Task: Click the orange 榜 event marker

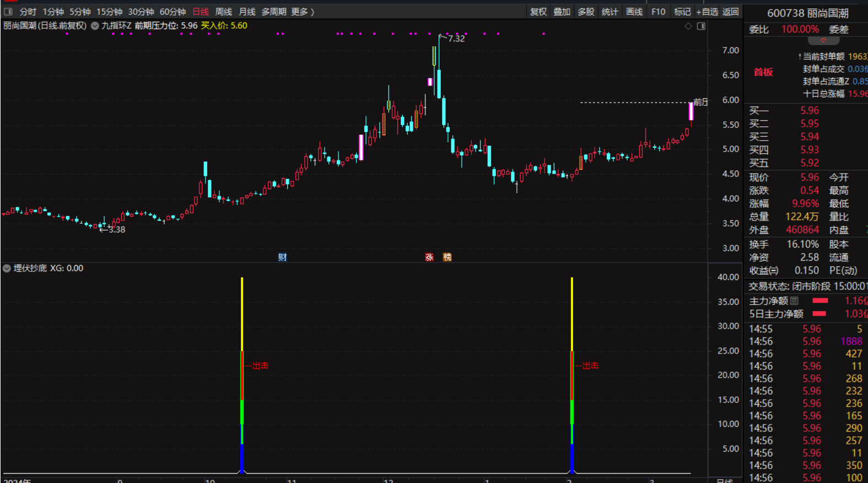Action: tap(447, 257)
